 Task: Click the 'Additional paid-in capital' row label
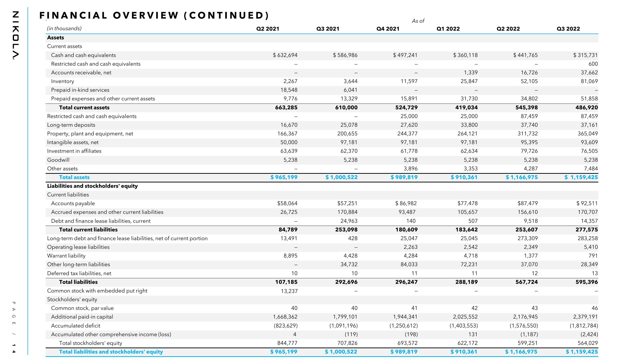pyautogui.click(x=82, y=317)
